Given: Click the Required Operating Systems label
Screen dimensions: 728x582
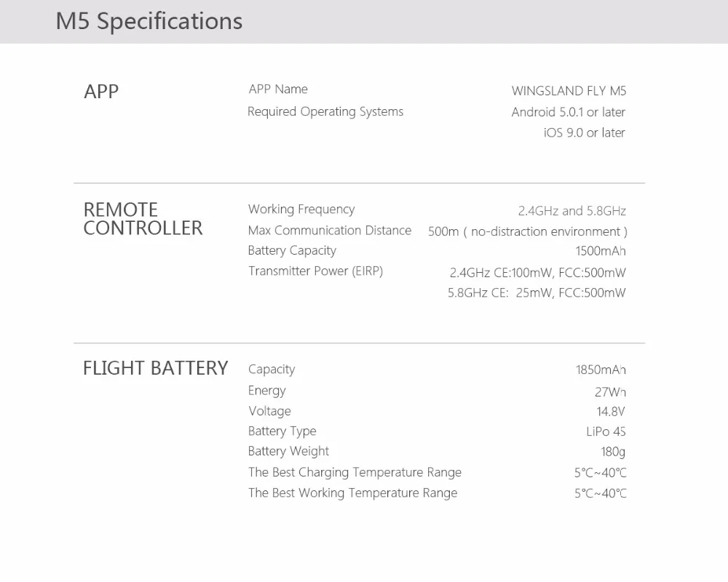Looking at the screenshot, I should point(325,112).
